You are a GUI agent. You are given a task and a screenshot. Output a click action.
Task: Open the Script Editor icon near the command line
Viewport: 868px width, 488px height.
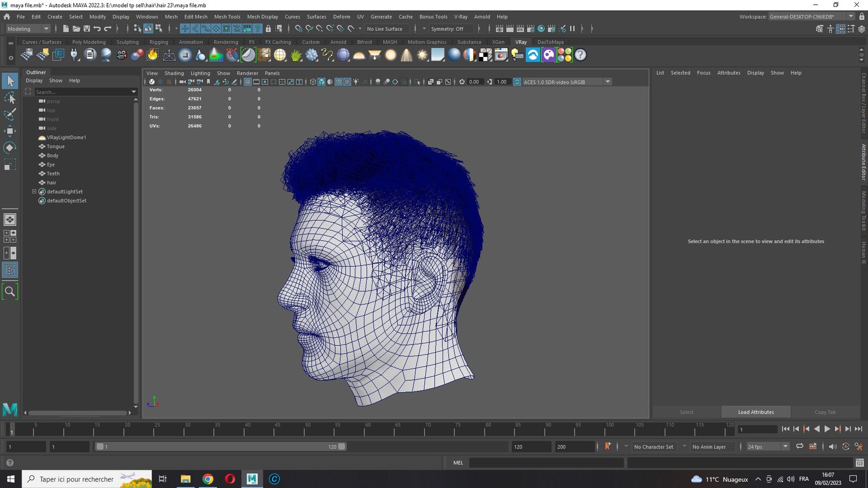(x=860, y=463)
